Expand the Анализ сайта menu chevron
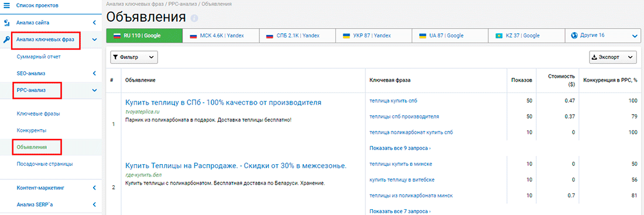Screen dimensions: 644x215 (94, 23)
